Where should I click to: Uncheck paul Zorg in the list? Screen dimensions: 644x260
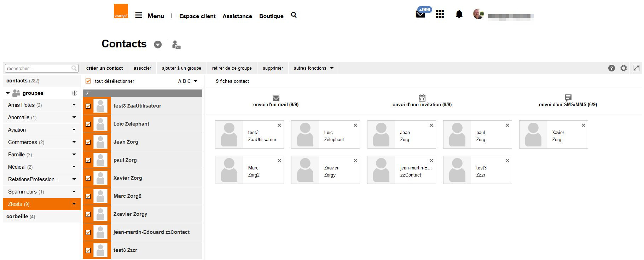point(88,160)
